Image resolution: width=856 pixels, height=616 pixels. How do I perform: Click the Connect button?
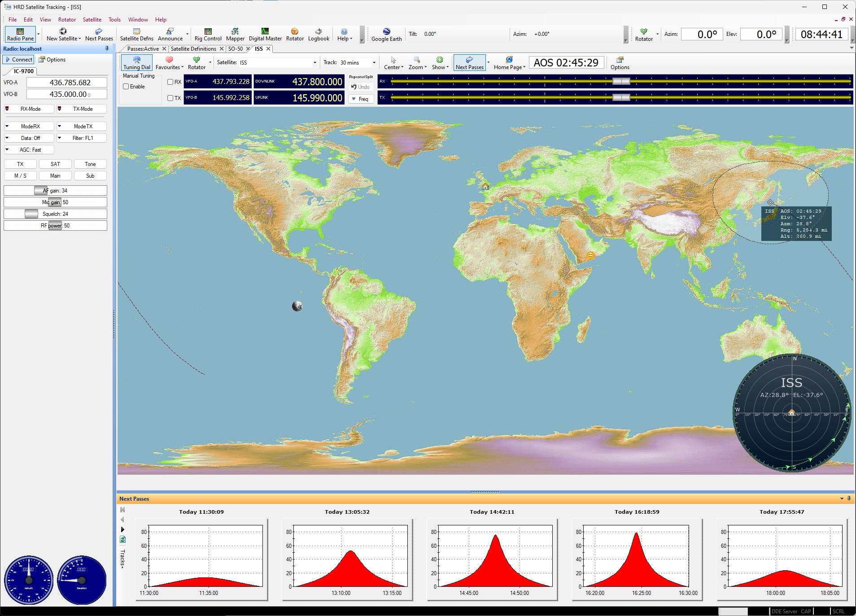point(18,60)
